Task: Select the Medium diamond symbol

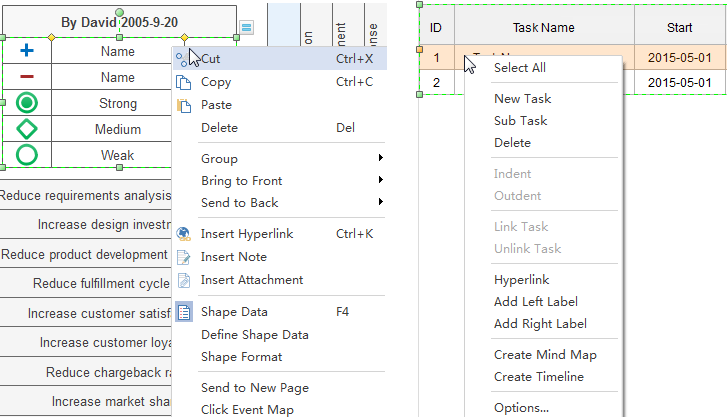Action: [x=27, y=129]
